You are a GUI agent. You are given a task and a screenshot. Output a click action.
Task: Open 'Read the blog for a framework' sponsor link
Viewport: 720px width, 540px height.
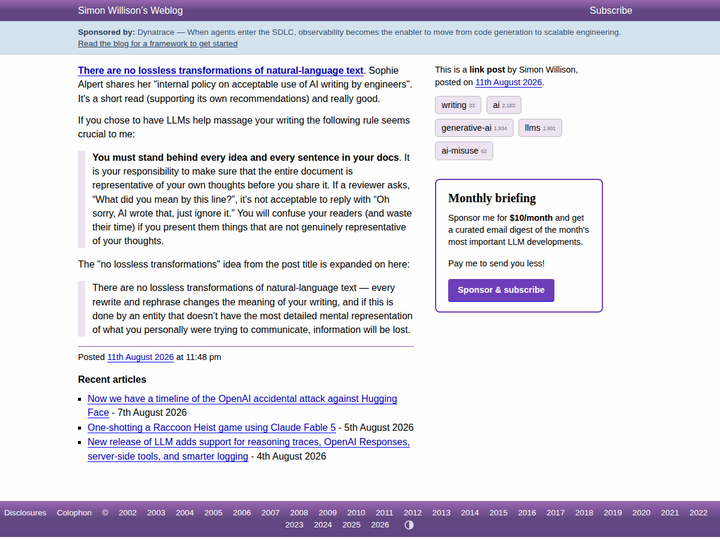(158, 44)
